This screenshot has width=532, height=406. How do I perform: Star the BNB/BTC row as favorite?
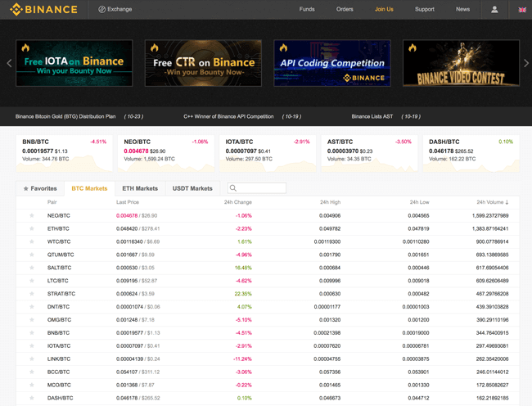coord(32,332)
